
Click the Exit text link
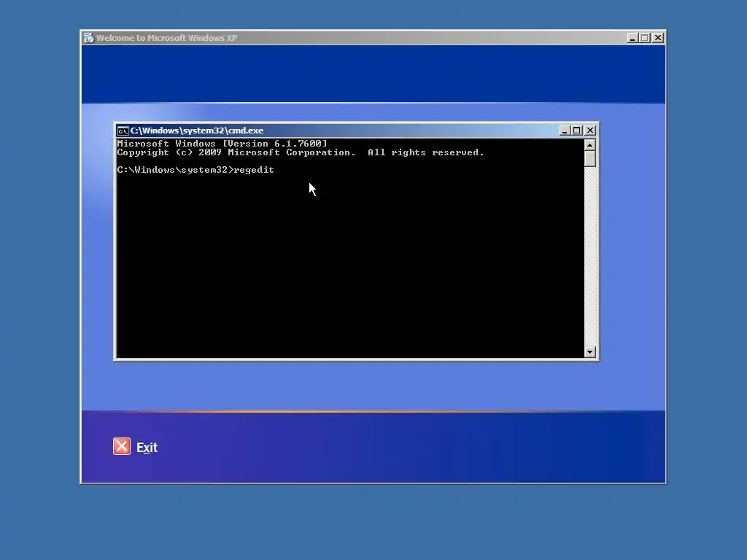click(x=147, y=448)
